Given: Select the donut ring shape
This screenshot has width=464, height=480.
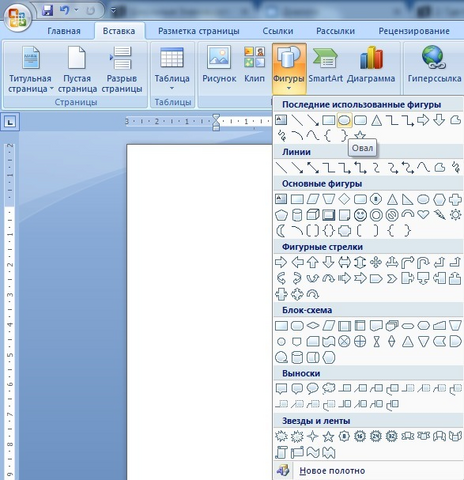Looking at the screenshot, I should [376, 215].
